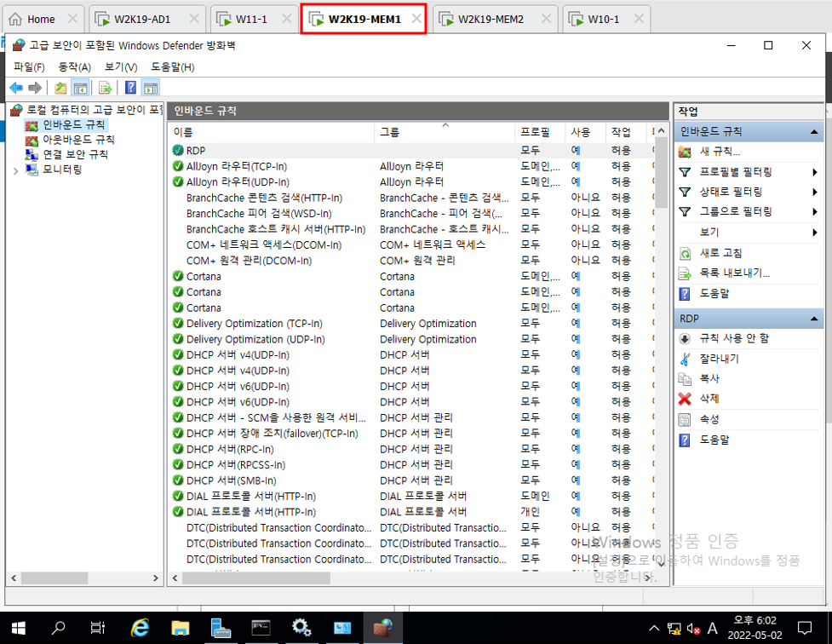Click the Windows Start button

[19, 629]
